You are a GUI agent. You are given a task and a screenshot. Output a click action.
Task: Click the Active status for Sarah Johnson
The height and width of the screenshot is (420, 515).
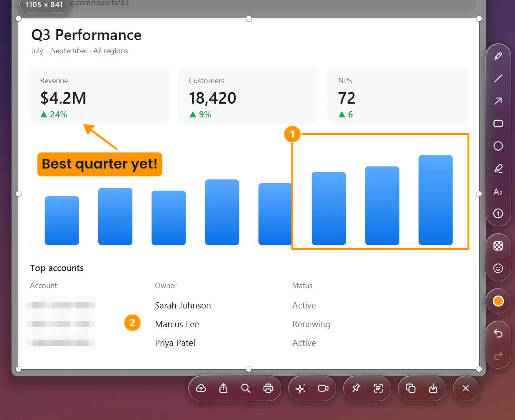coord(304,306)
